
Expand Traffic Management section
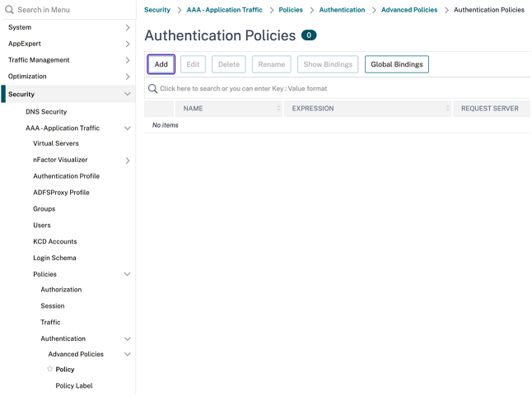[x=127, y=60]
